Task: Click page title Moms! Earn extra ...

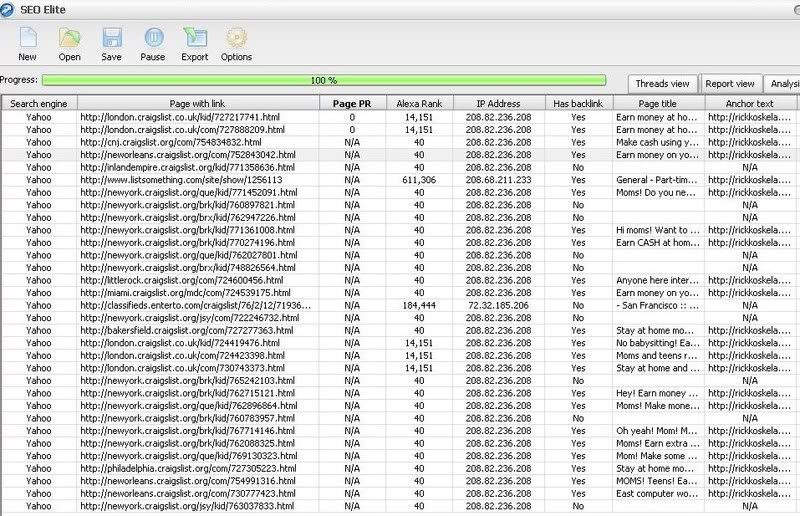Action: point(657,443)
